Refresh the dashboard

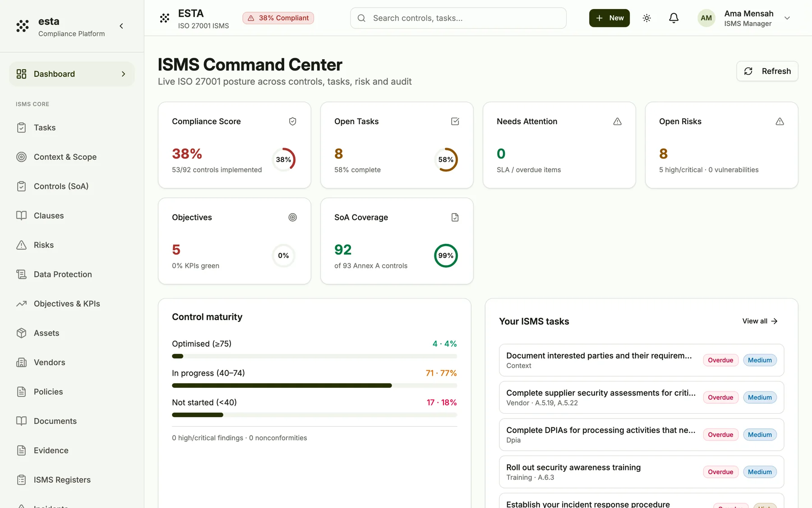tap(767, 71)
